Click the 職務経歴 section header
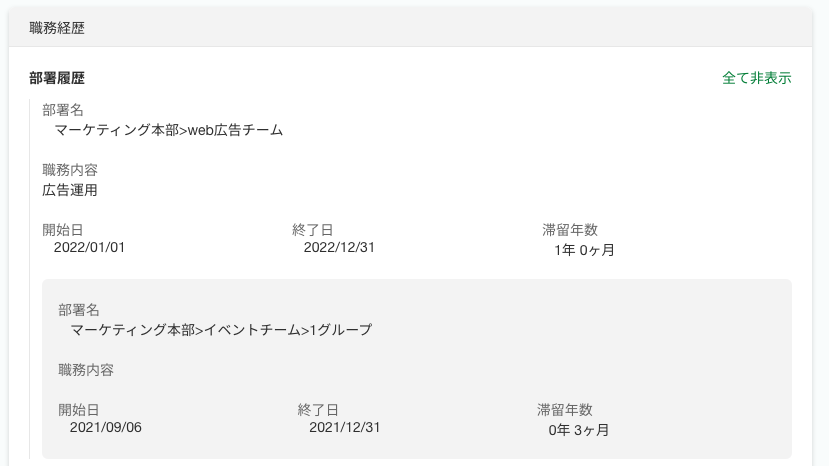 click(x=57, y=28)
